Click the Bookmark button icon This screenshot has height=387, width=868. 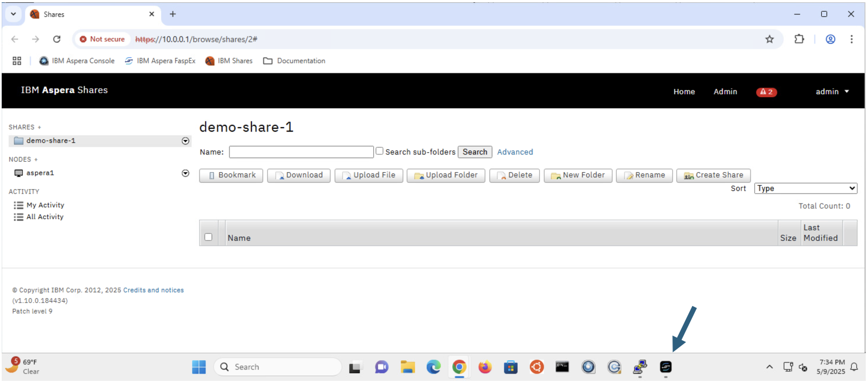[212, 175]
